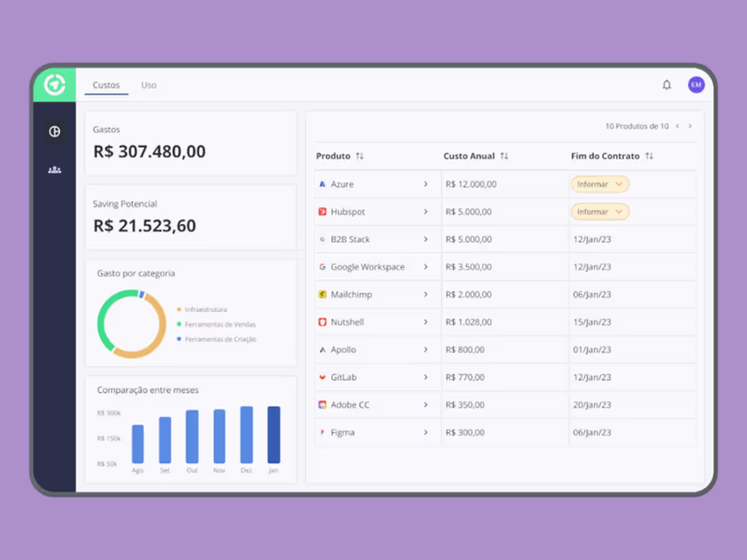
Task: Click the Dez bar in chart
Action: 247,434
